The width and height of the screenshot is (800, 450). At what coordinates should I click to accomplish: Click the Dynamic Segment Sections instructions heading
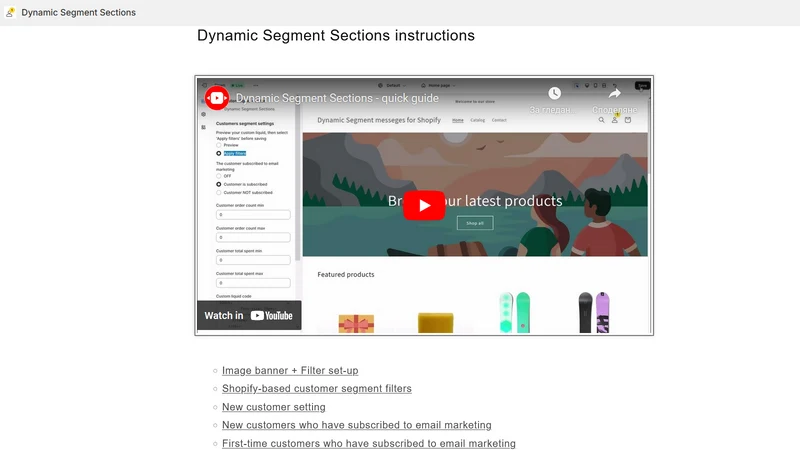click(x=336, y=35)
